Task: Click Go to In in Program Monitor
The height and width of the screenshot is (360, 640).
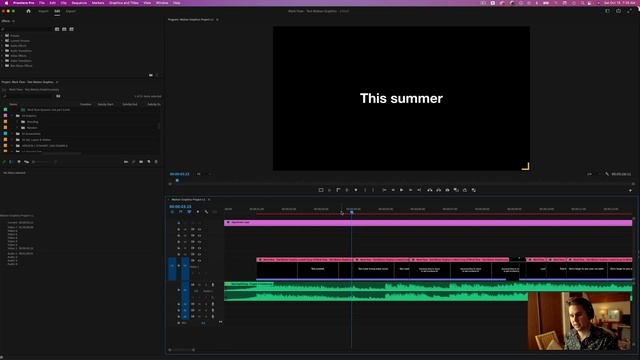Action: [384, 190]
